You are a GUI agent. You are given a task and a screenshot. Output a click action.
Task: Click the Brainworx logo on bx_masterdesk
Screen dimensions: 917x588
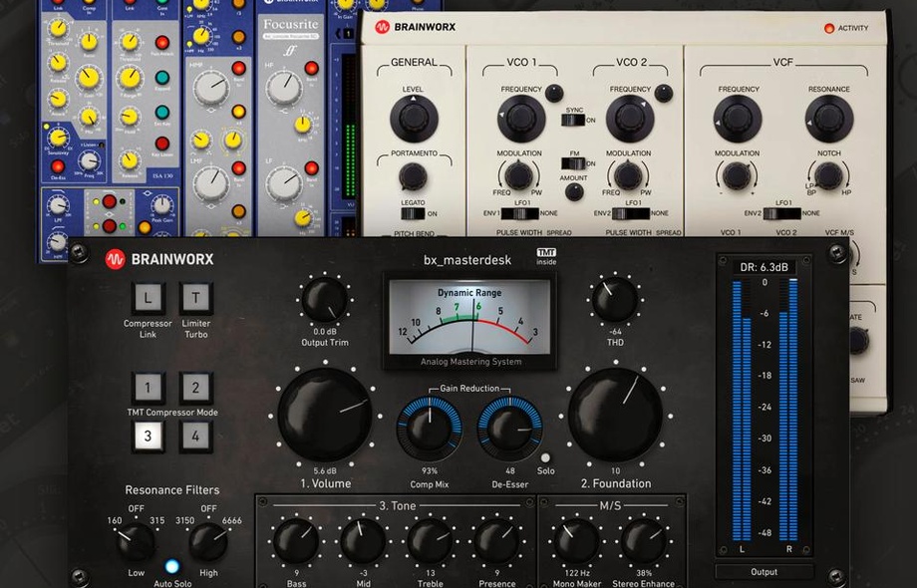pyautogui.click(x=159, y=259)
